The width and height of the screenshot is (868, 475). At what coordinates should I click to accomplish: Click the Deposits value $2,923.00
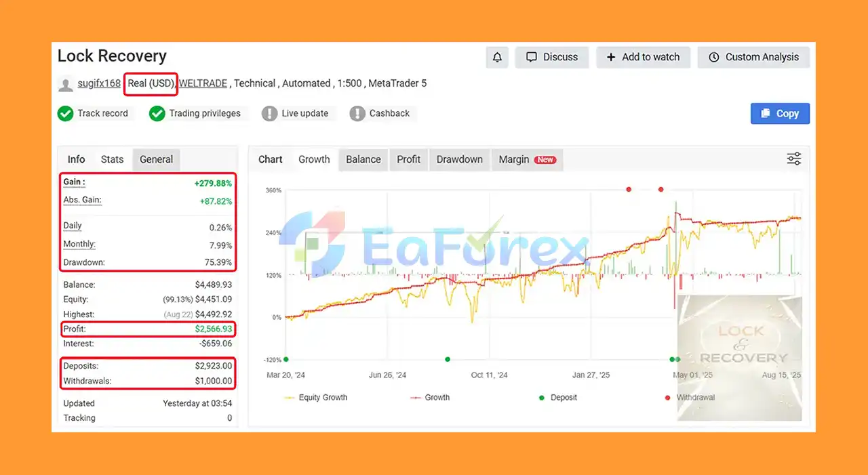pyautogui.click(x=214, y=366)
